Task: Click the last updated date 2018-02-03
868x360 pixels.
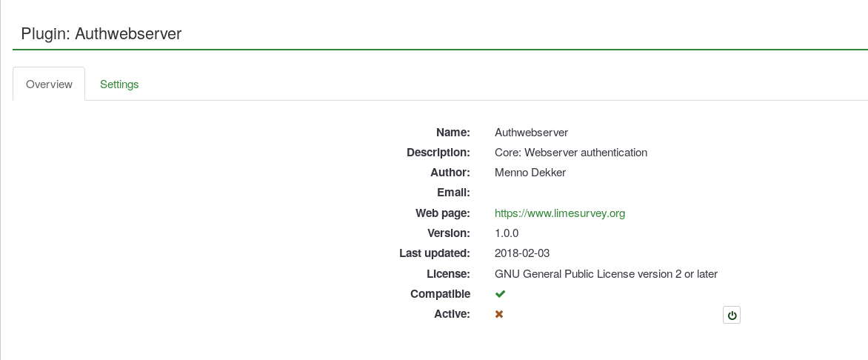Action: tap(521, 253)
